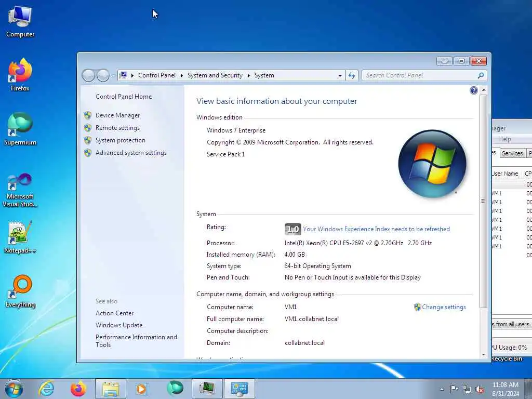
Task: Expand the arrow before Control Panel breadcrumb
Action: click(132, 75)
